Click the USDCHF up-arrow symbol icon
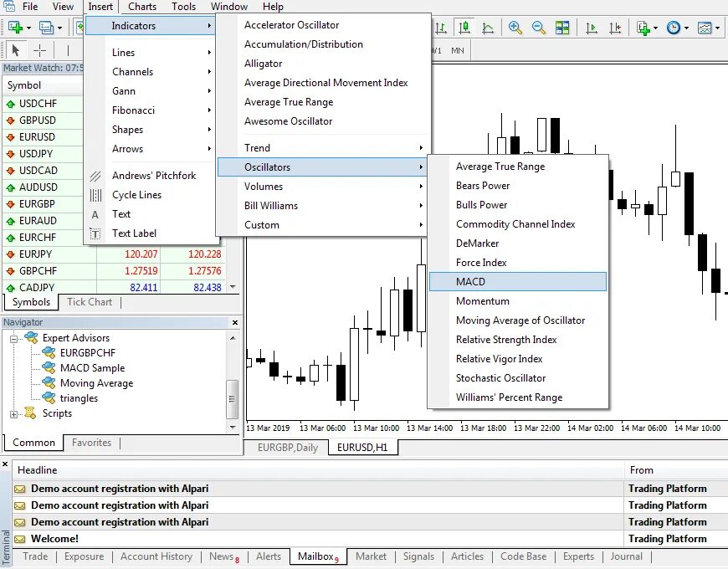728x569 pixels. (11, 104)
